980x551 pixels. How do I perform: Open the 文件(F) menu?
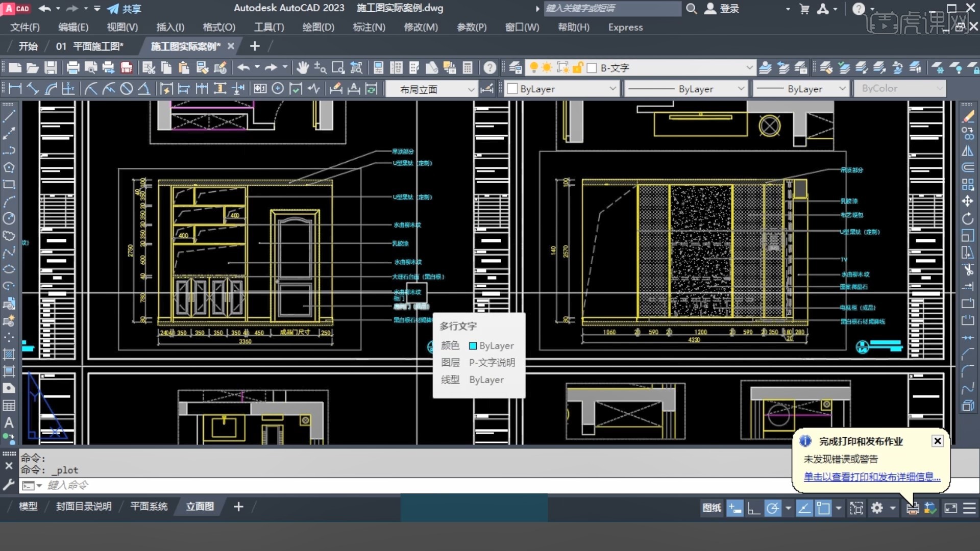pyautogui.click(x=25, y=27)
